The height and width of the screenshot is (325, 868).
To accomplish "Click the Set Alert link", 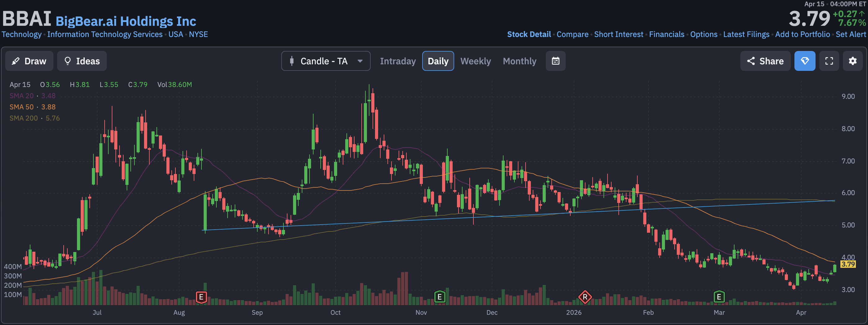I will click(851, 34).
